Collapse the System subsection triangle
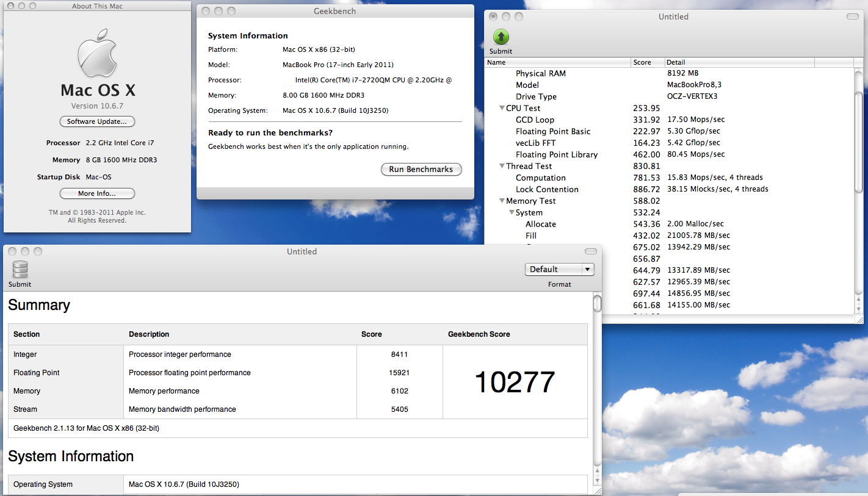Viewport: 868px width, 496px height. [512, 212]
